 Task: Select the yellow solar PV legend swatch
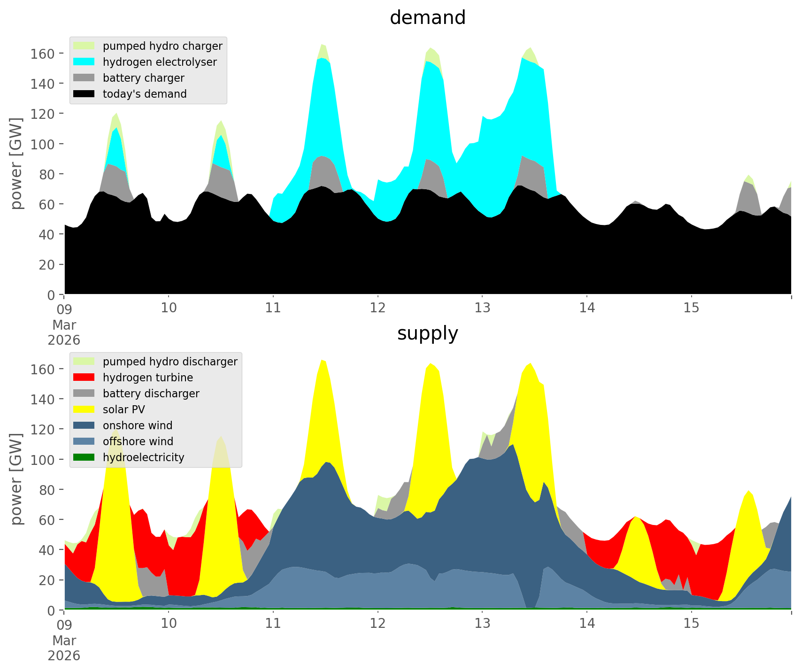click(84, 409)
